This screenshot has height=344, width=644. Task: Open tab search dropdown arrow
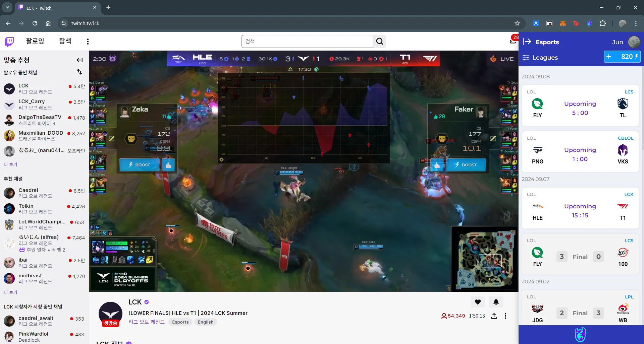click(x=7, y=7)
